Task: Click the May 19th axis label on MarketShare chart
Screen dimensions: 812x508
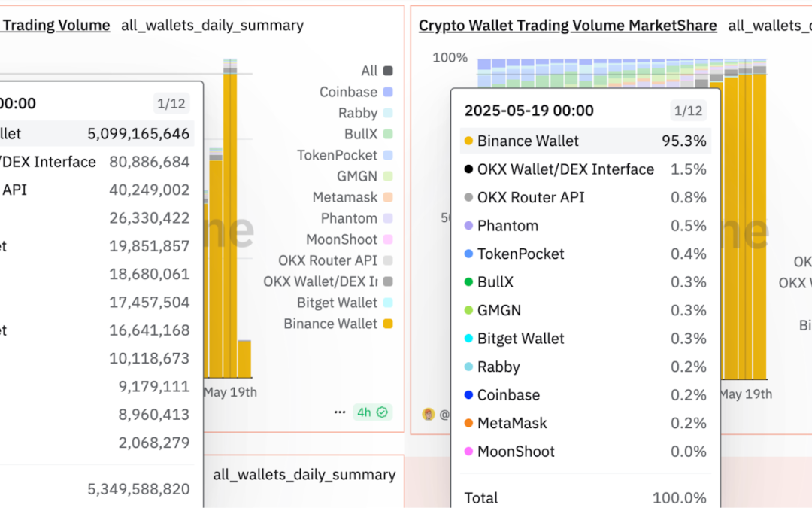Action: click(x=747, y=394)
